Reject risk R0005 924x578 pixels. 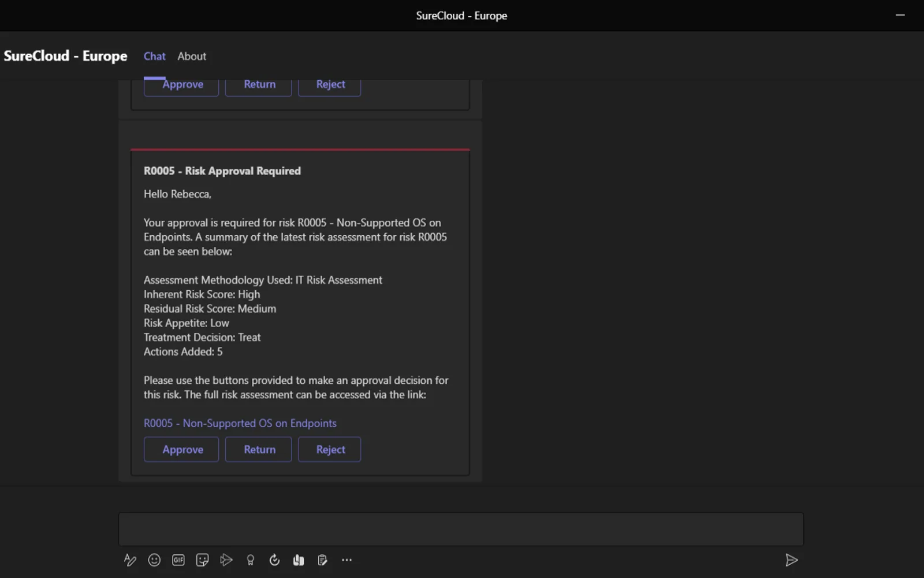click(330, 450)
